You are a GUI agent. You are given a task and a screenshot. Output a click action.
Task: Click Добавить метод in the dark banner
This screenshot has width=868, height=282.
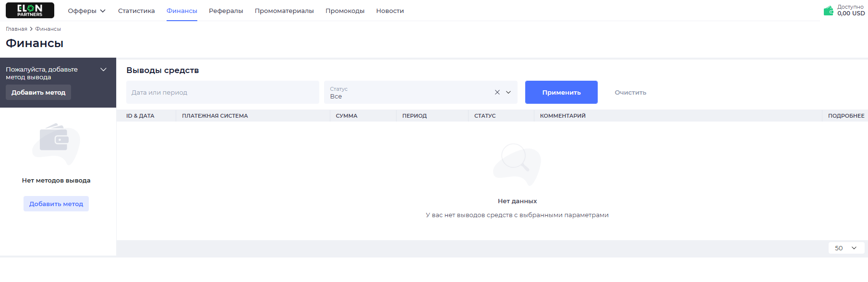coord(38,92)
